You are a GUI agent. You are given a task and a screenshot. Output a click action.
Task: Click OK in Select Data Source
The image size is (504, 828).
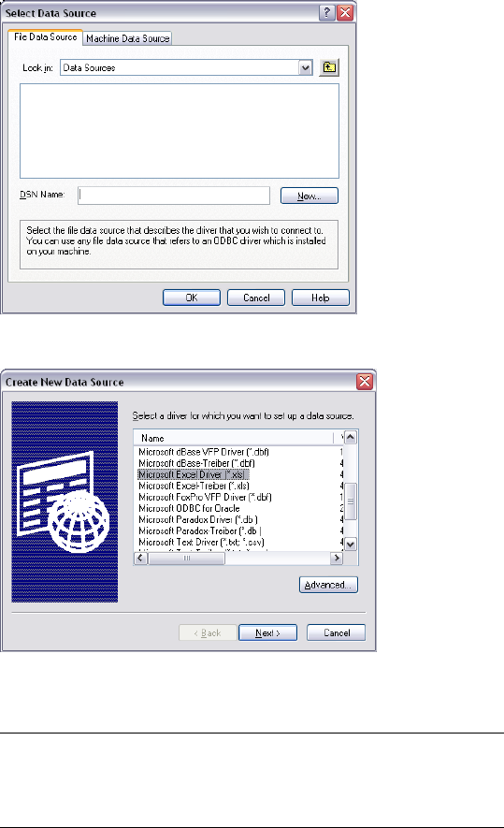(x=192, y=298)
